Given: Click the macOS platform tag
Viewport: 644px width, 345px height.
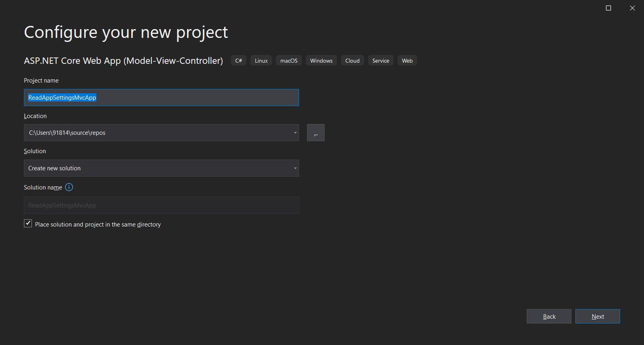Looking at the screenshot, I should coord(289,61).
